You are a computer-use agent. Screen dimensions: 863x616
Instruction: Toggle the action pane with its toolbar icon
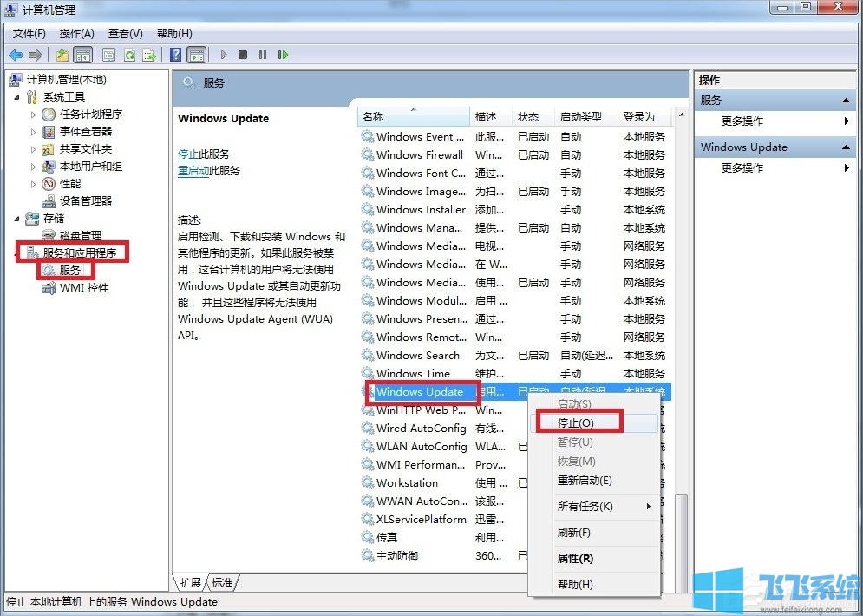point(196,55)
